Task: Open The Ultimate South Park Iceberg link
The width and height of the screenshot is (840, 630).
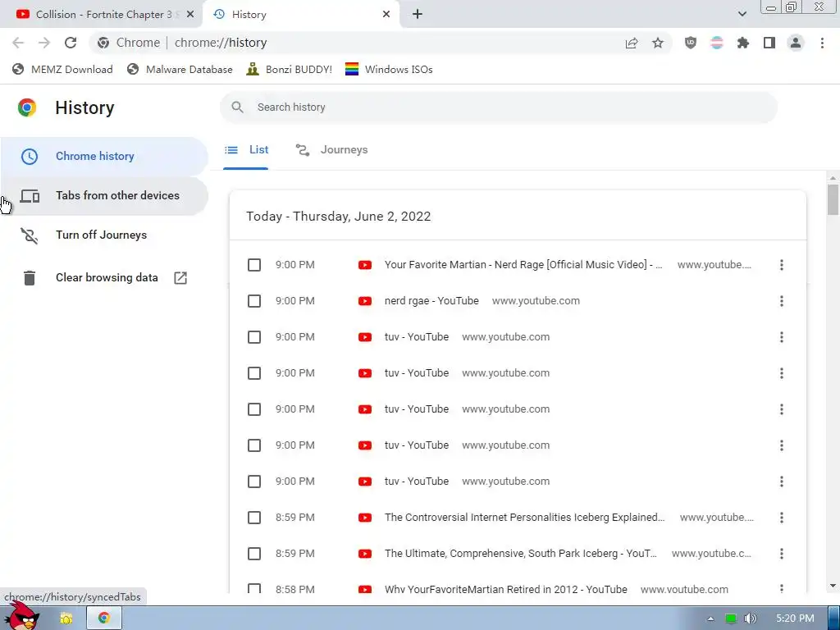Action: point(521,554)
